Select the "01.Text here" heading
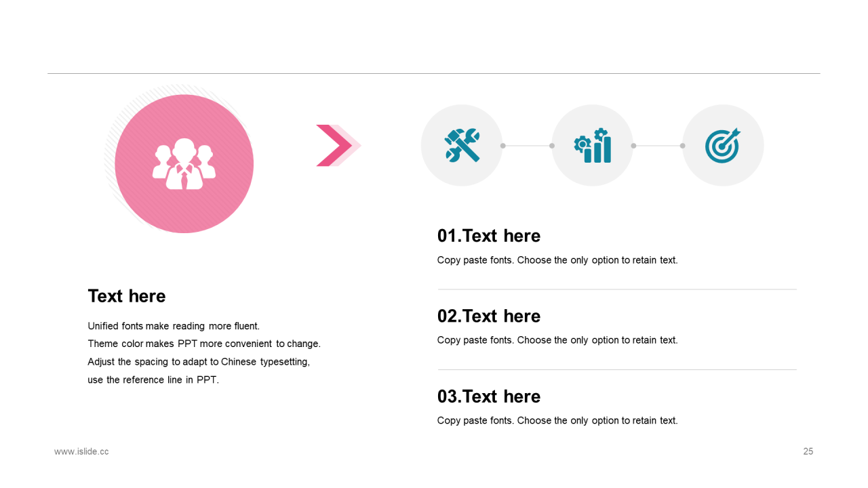 [489, 236]
